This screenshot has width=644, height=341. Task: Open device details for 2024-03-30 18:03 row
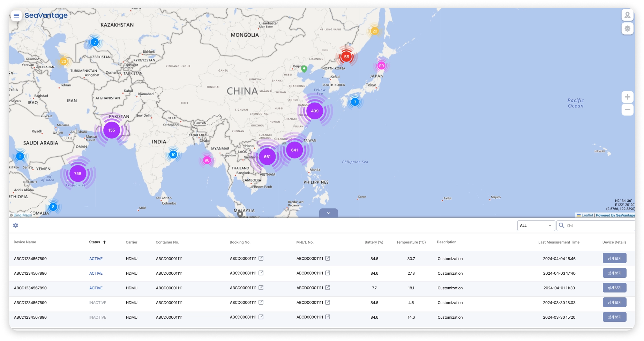(x=614, y=302)
